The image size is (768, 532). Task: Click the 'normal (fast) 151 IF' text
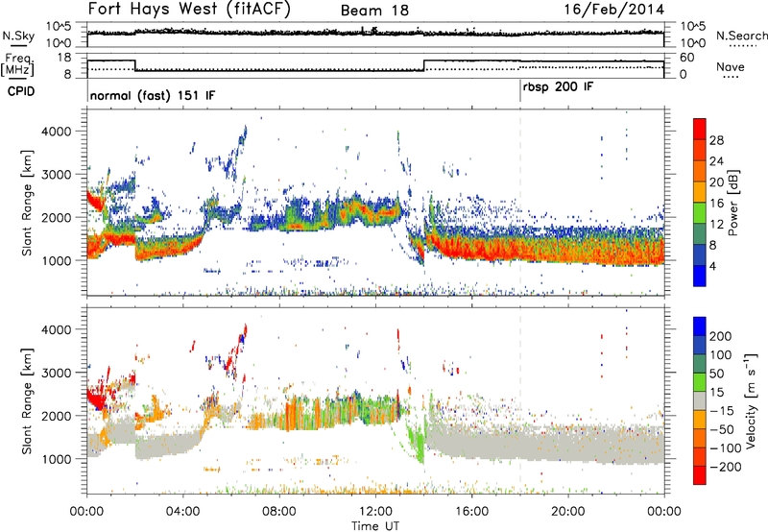point(153,95)
